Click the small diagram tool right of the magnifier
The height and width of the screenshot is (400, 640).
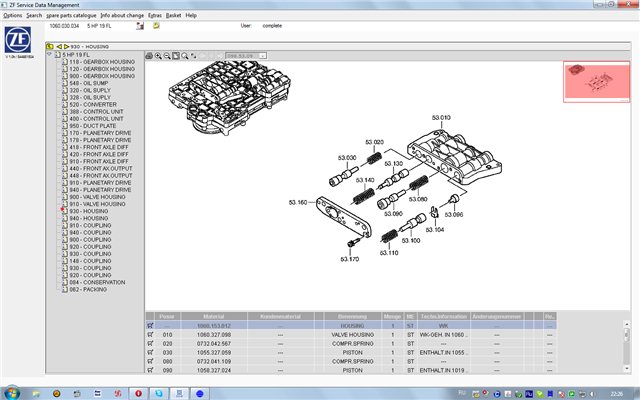click(x=193, y=56)
